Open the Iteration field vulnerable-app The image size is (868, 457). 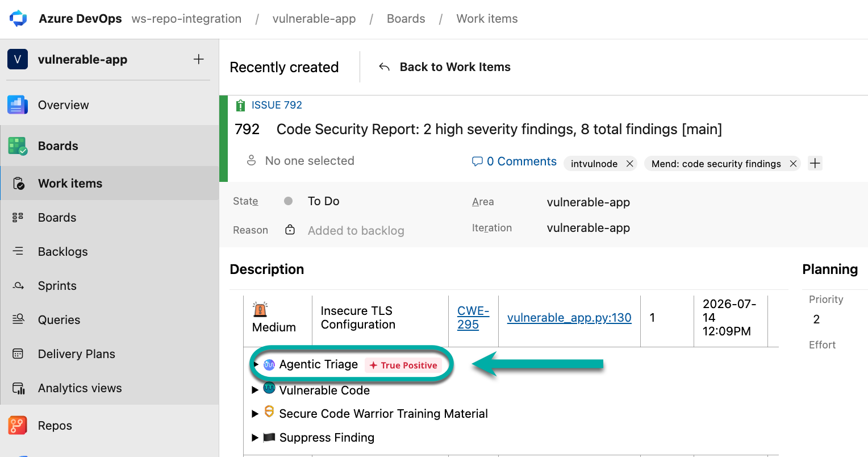(x=589, y=228)
